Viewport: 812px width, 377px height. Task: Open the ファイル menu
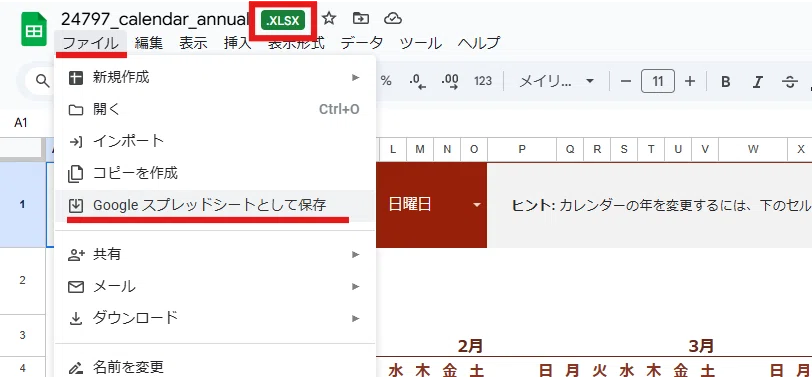[x=91, y=43]
